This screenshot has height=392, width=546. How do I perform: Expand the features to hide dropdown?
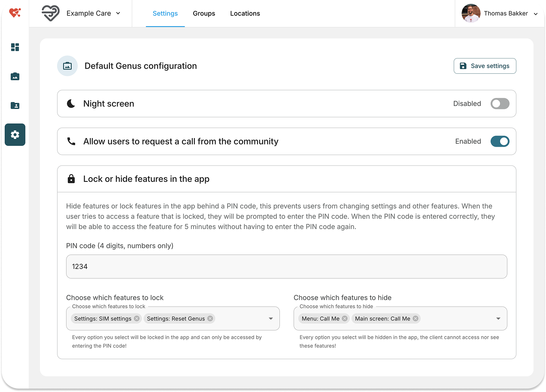click(498, 319)
